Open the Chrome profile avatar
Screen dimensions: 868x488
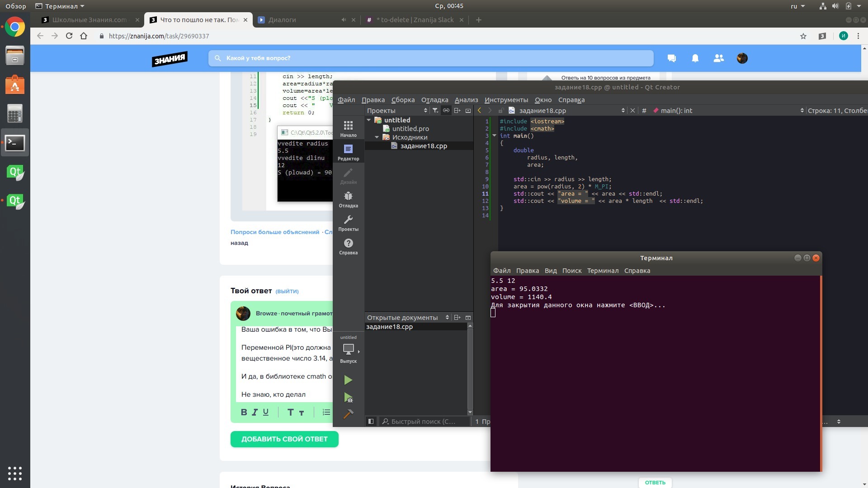coord(844,36)
